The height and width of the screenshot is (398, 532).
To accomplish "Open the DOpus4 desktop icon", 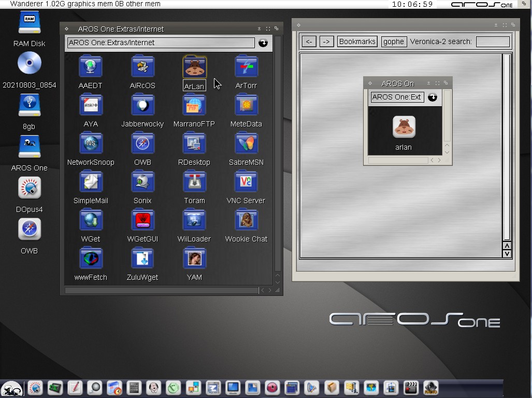I will click(x=30, y=189).
